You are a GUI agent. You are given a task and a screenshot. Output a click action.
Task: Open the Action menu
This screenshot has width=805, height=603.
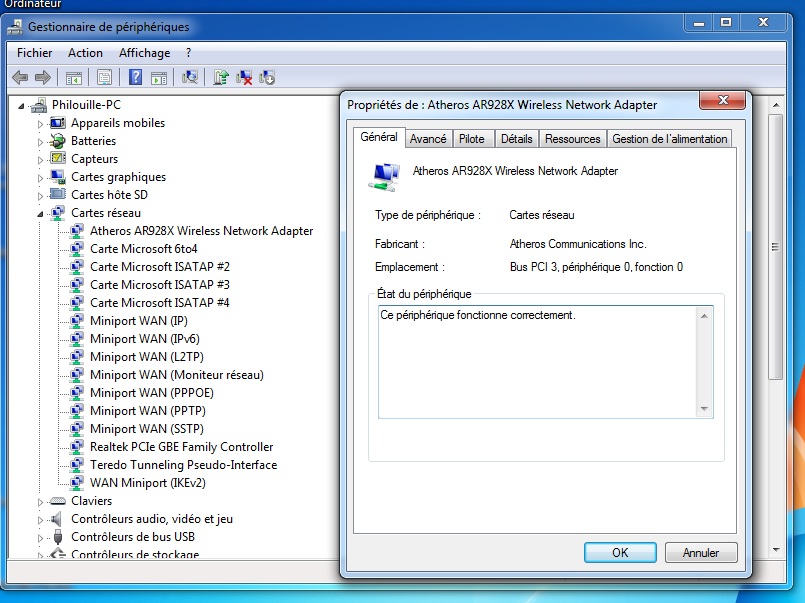pos(85,53)
